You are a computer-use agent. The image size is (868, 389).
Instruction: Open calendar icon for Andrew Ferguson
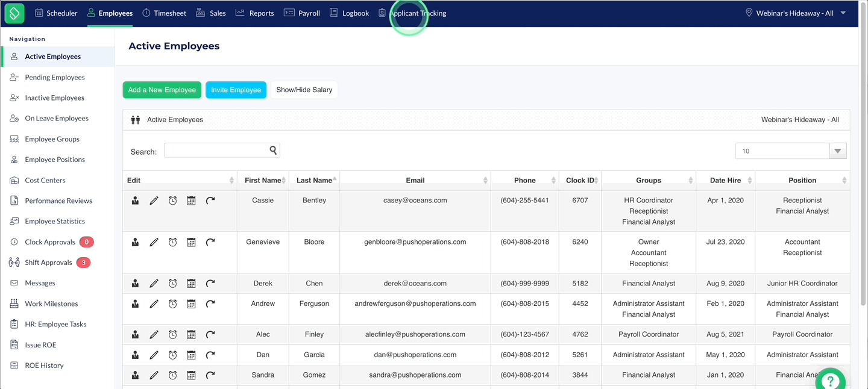pos(191,304)
